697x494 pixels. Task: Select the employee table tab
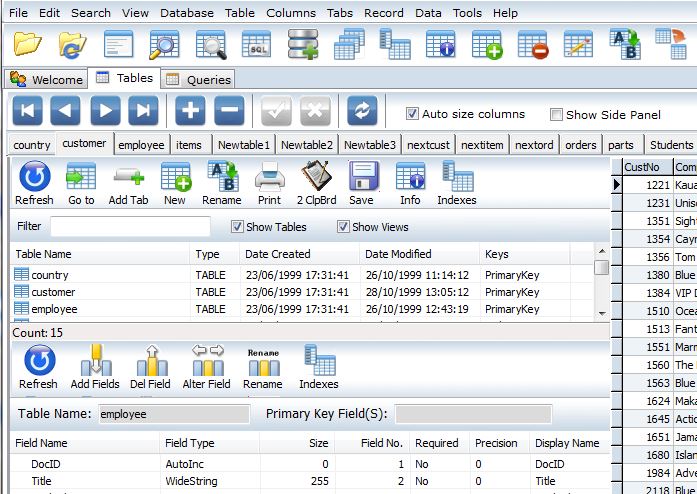coord(141,145)
